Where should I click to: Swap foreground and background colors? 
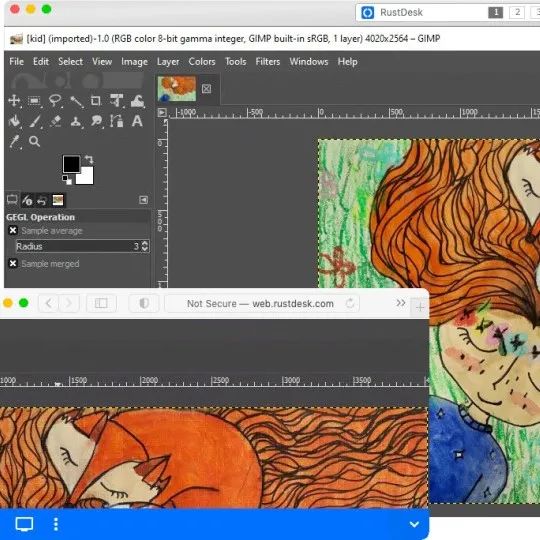[x=89, y=159]
